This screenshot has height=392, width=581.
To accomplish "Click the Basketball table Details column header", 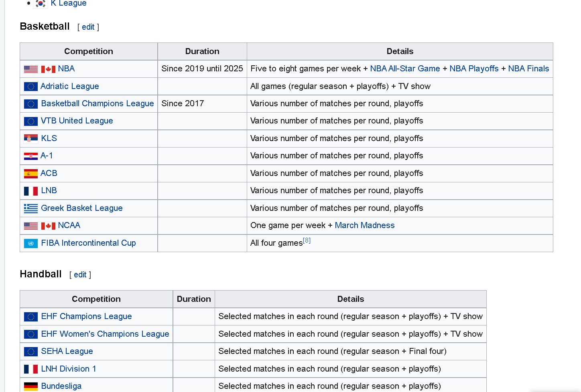I will 400,51.
